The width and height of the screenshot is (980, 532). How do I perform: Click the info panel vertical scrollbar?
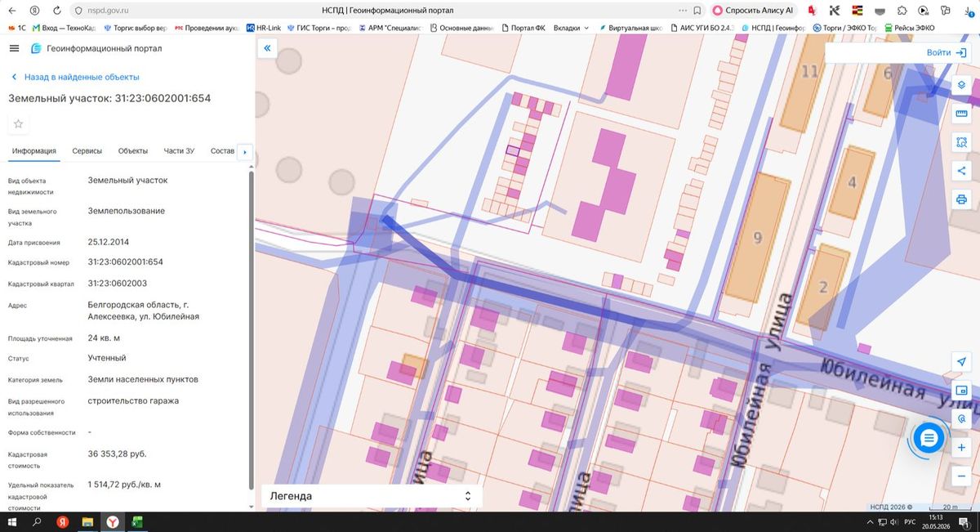pos(251,331)
